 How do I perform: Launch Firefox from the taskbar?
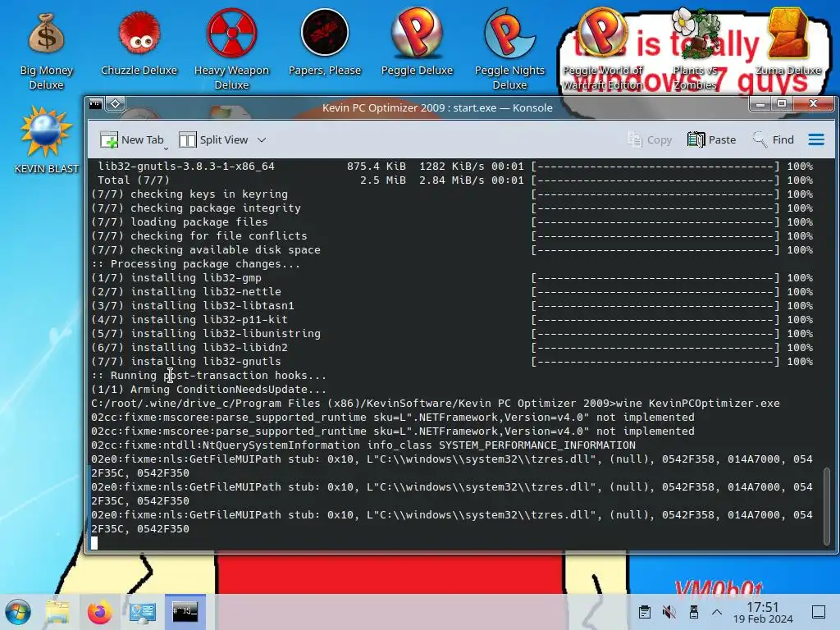point(99,612)
